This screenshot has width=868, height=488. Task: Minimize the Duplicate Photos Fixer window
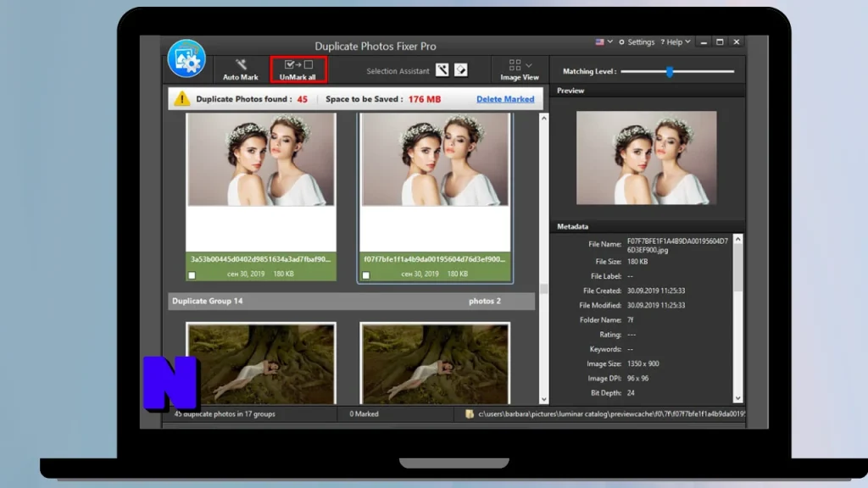704,42
